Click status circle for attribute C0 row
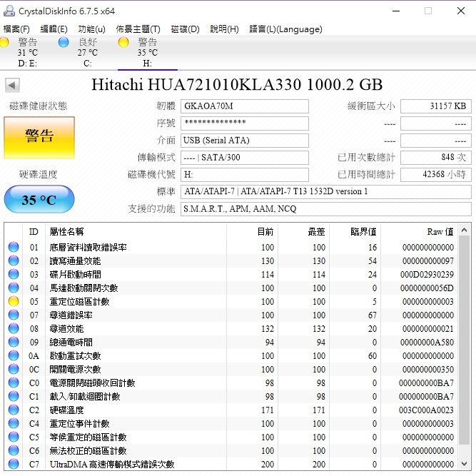 coord(14,383)
